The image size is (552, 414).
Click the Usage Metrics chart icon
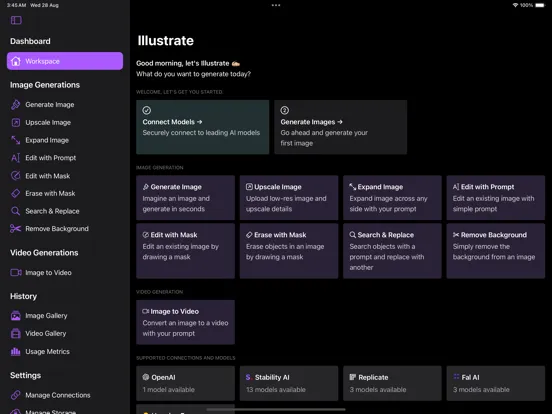click(15, 351)
